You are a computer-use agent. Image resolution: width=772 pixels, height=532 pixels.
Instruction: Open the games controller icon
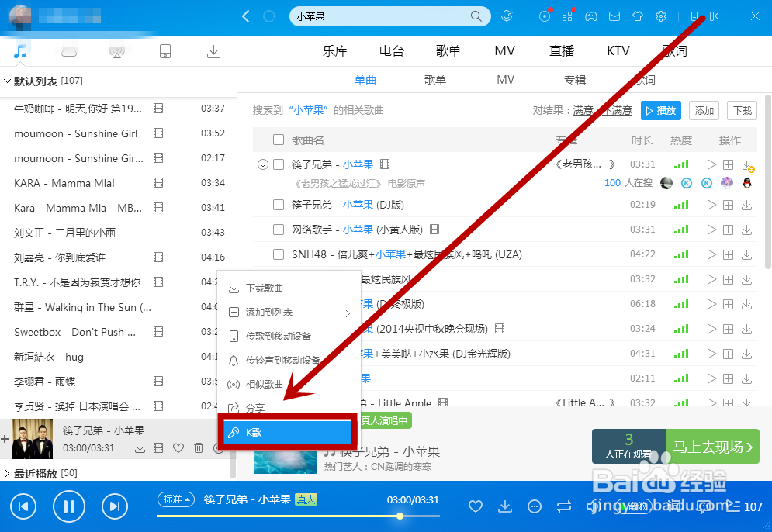click(x=590, y=16)
